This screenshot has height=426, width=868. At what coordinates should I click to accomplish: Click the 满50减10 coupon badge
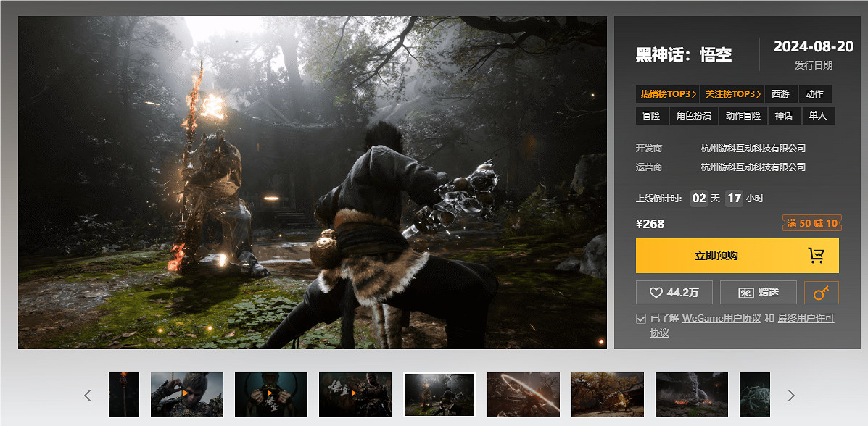pyautogui.click(x=811, y=223)
